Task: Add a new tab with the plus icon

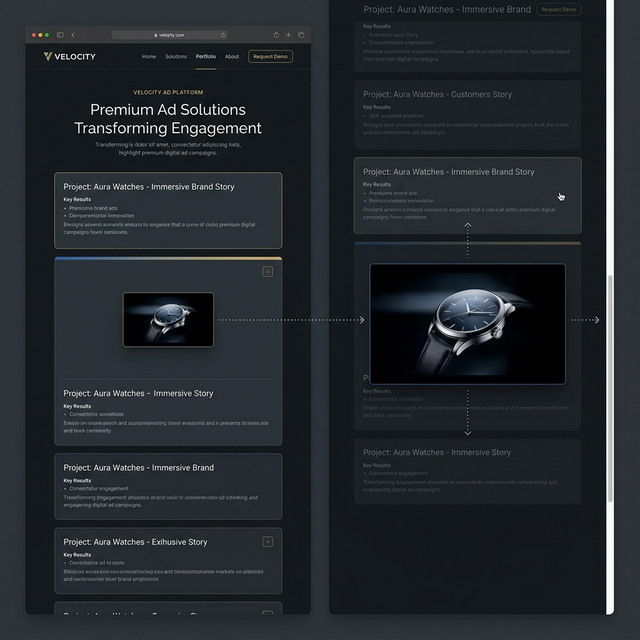Action: (x=288, y=35)
